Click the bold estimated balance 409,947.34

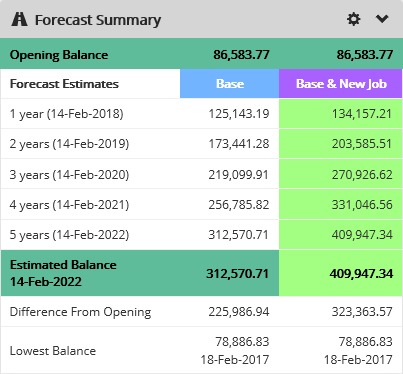pos(361,274)
